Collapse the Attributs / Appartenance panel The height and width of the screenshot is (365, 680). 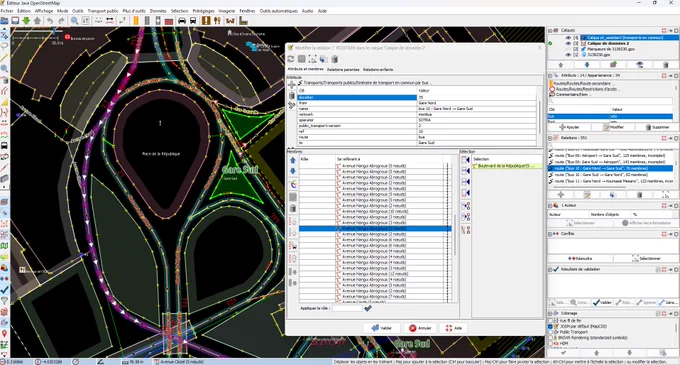(550, 75)
